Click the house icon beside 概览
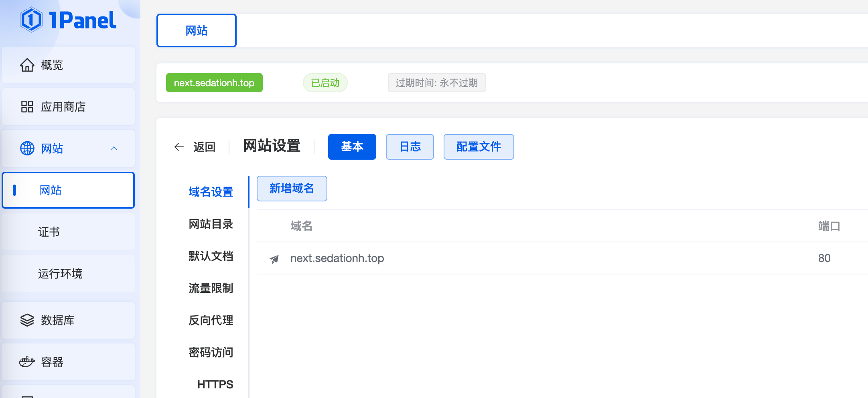 click(x=27, y=65)
